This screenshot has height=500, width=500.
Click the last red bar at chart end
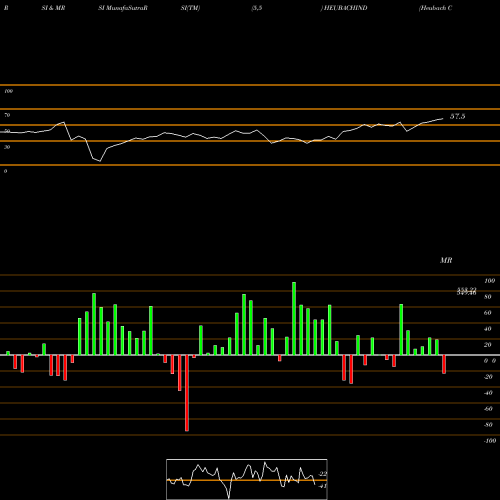click(x=444, y=364)
